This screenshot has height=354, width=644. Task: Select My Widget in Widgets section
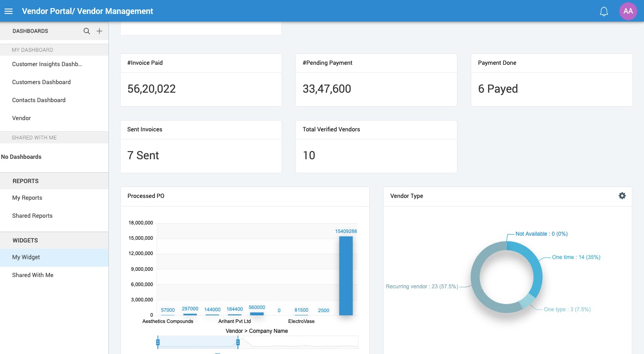pyautogui.click(x=26, y=257)
